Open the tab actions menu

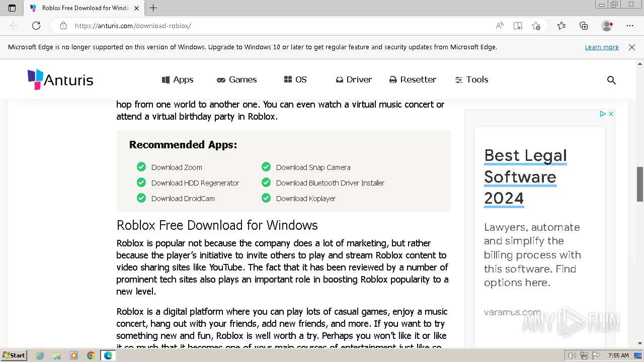[x=12, y=8]
